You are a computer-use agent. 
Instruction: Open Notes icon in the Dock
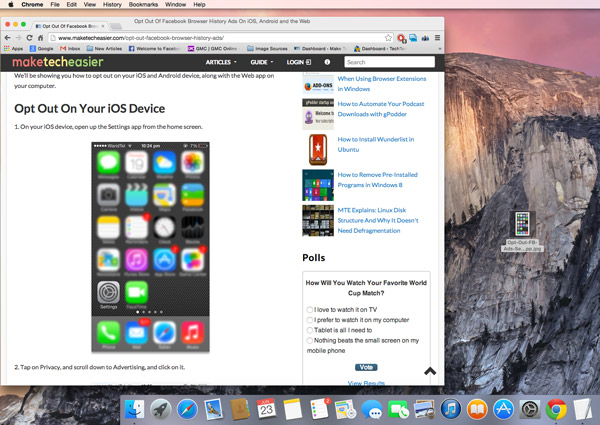pos(293,409)
